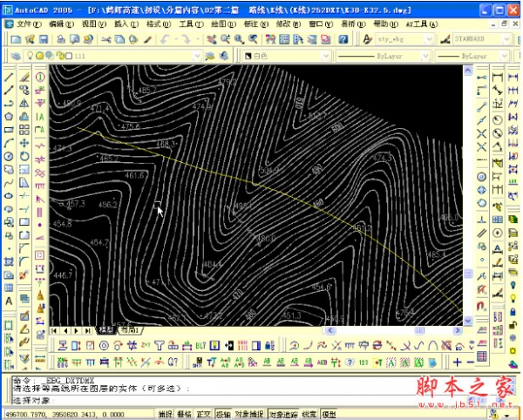Toggle 模型 model space button in status bar

tap(329, 414)
